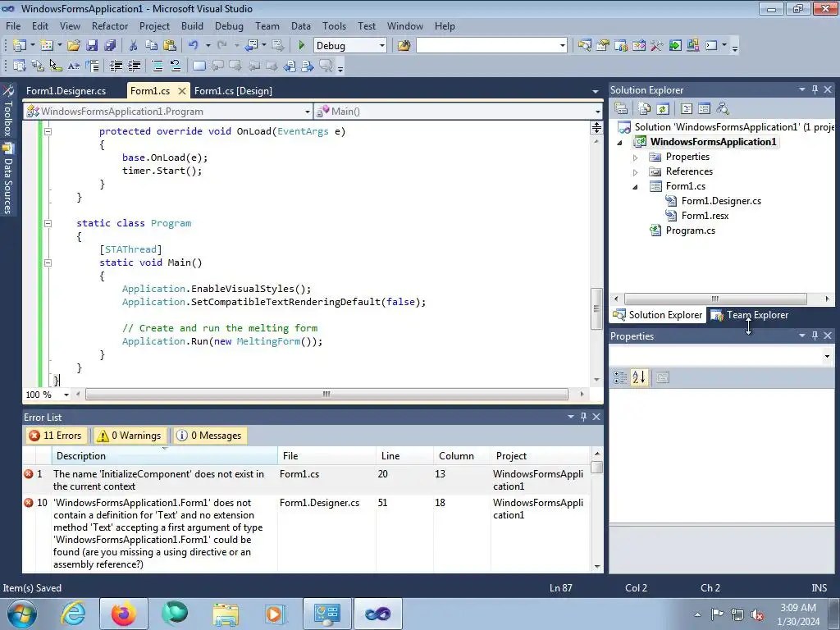Image resolution: width=840 pixels, height=630 pixels.
Task: Decrease line indent icon
Action: [x=116, y=66]
